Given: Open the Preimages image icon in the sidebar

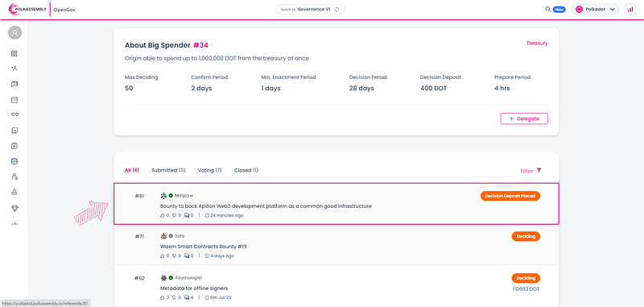Looking at the screenshot, I should coord(14,131).
